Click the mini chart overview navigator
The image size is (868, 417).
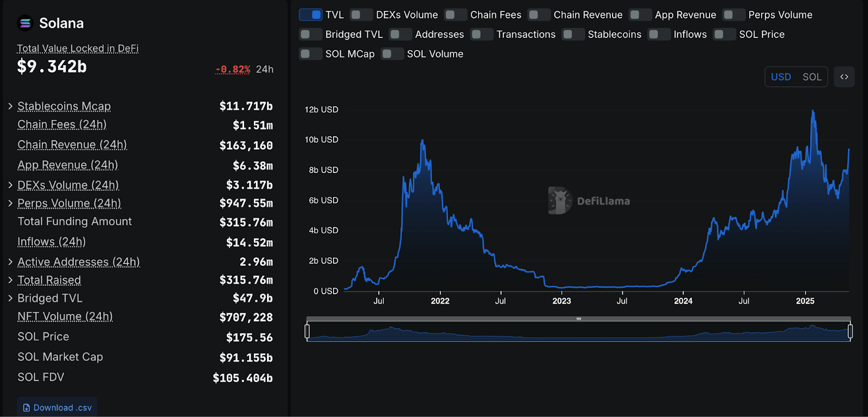point(578,332)
